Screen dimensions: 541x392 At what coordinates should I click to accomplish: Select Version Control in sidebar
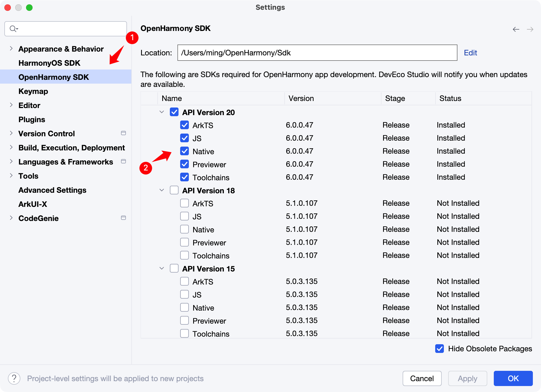47,134
